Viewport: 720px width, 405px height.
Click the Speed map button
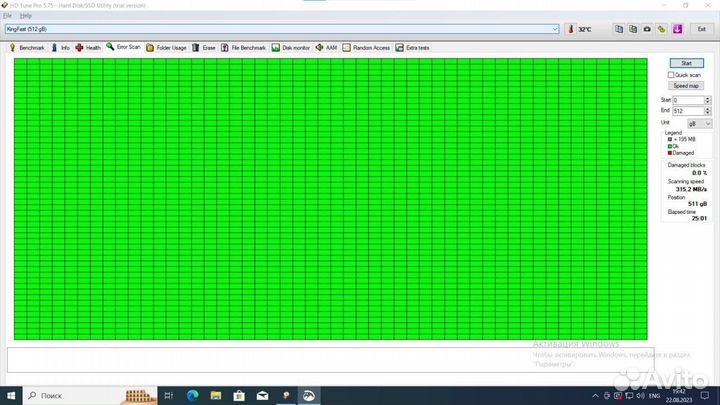pyautogui.click(x=686, y=86)
